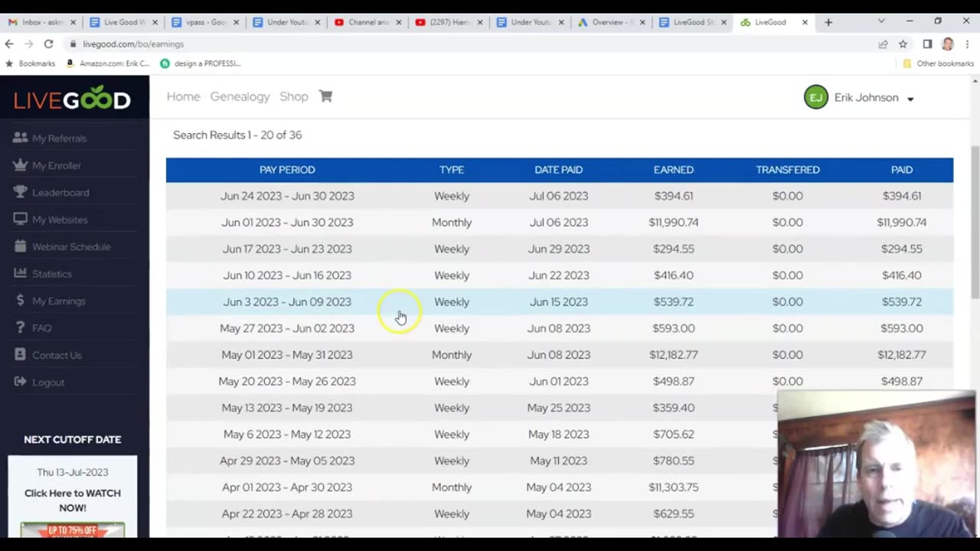
Task: Open the Other bookmarks folder
Action: [938, 64]
